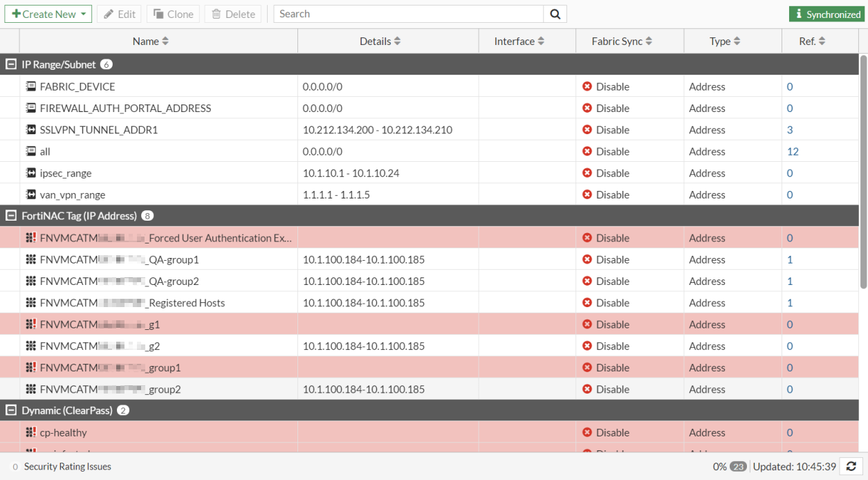Collapse the IP Range/Subnet group

(x=10, y=64)
